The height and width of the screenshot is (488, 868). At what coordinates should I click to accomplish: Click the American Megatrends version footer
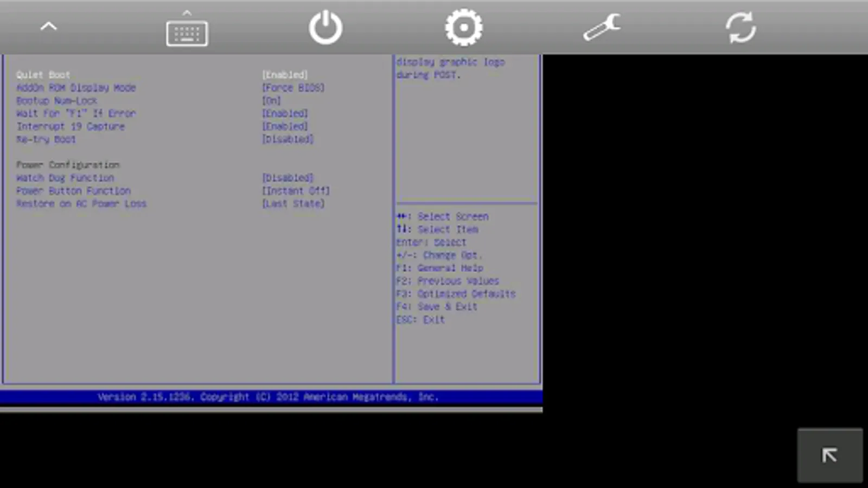268,397
